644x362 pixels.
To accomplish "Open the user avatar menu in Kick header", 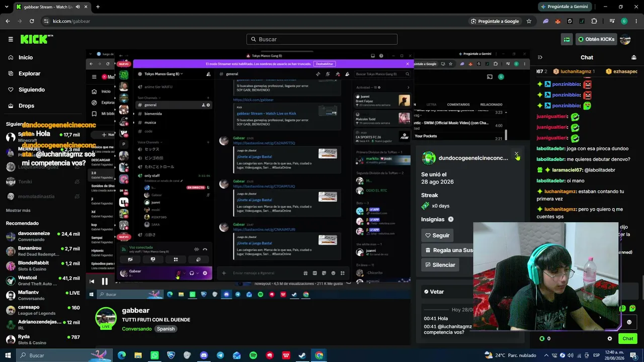I will pos(625,39).
